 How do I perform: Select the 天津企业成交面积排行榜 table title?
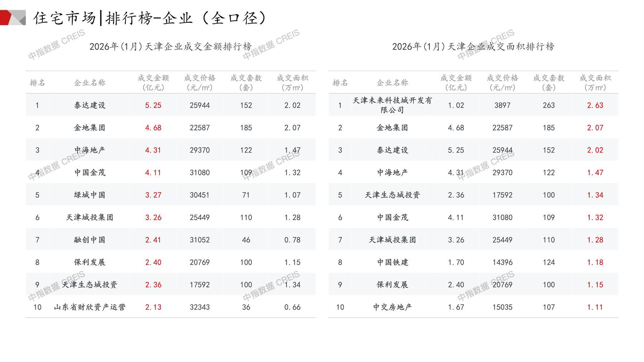pyautogui.click(x=473, y=47)
